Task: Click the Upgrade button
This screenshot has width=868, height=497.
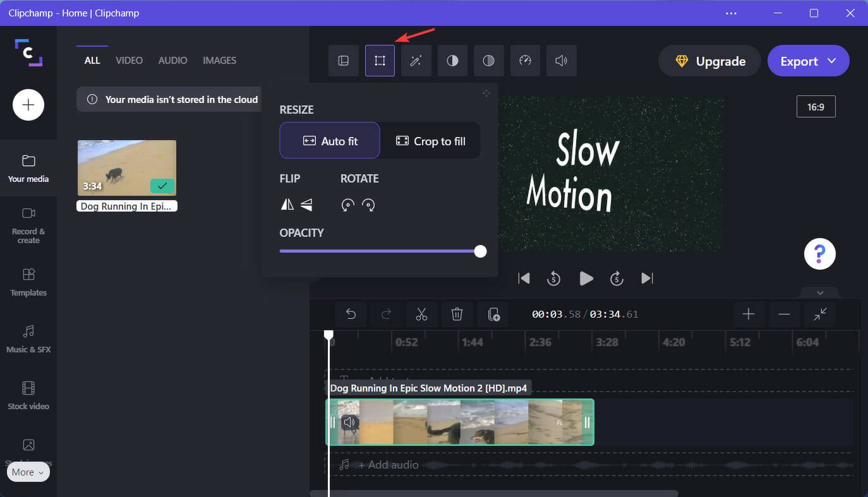Action: pyautogui.click(x=709, y=61)
